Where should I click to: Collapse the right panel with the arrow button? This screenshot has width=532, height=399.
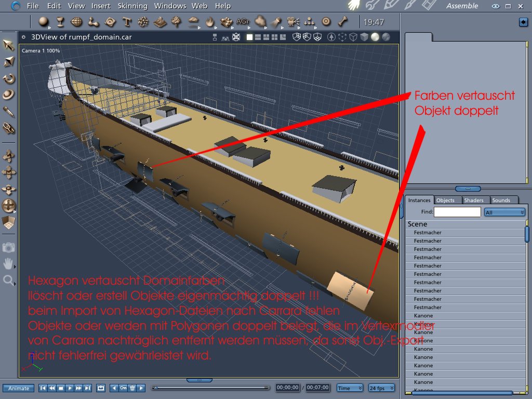523,22
